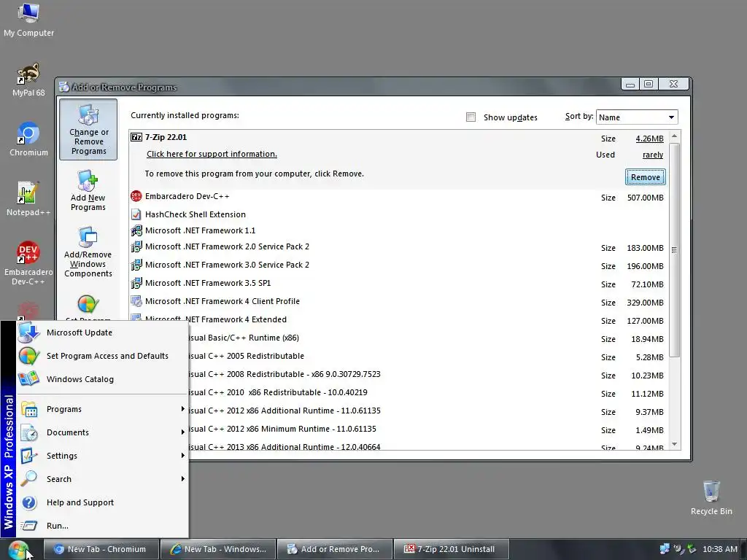Switch to Add New Programs panel

click(x=88, y=190)
